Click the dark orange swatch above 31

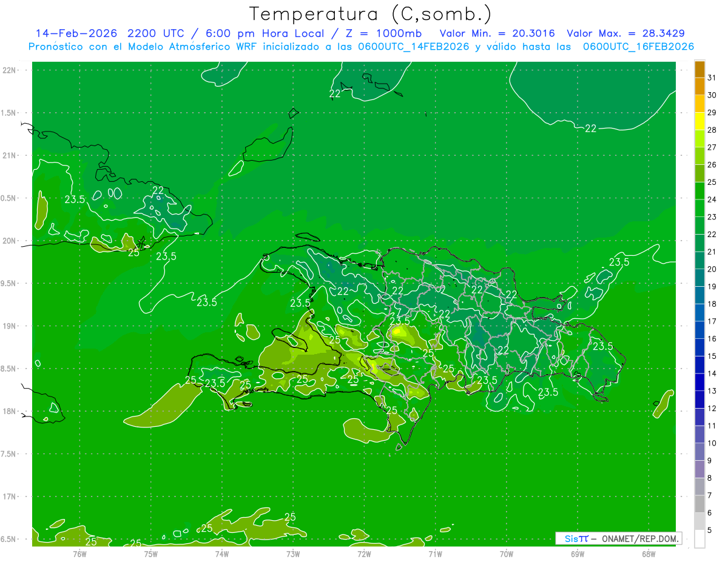point(699,69)
